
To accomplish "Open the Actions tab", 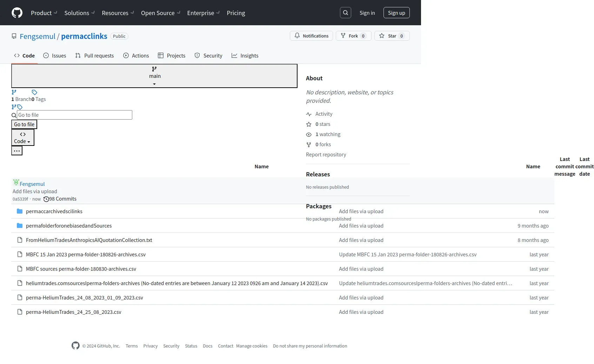I will (136, 56).
